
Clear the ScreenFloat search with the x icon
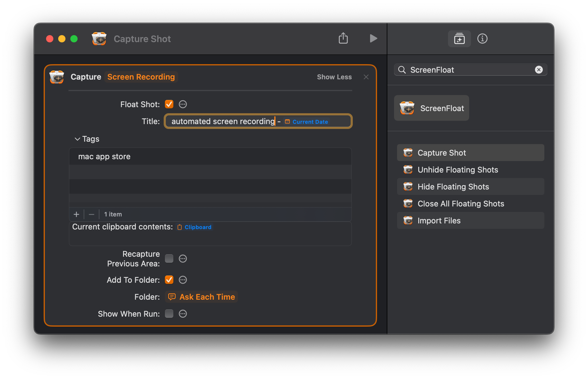[x=539, y=70]
